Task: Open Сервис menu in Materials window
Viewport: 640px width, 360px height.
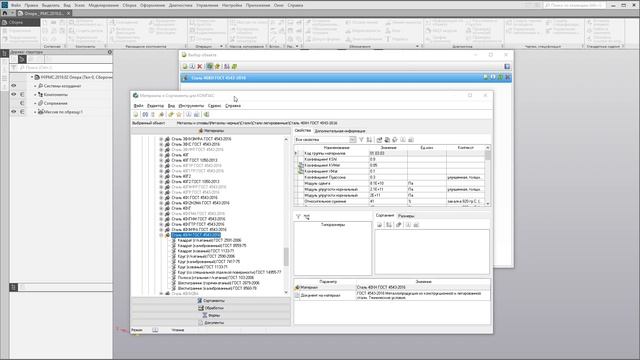Action: tap(214, 106)
